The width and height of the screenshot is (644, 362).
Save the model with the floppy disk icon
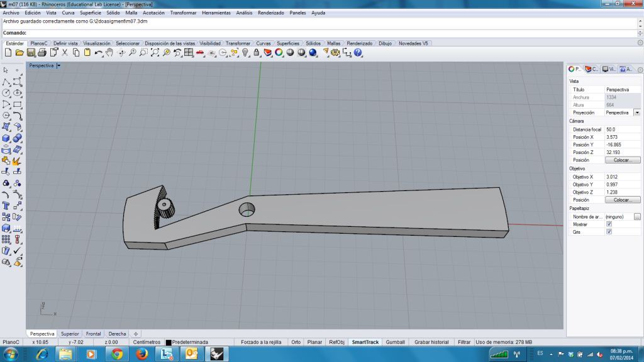[x=31, y=53]
